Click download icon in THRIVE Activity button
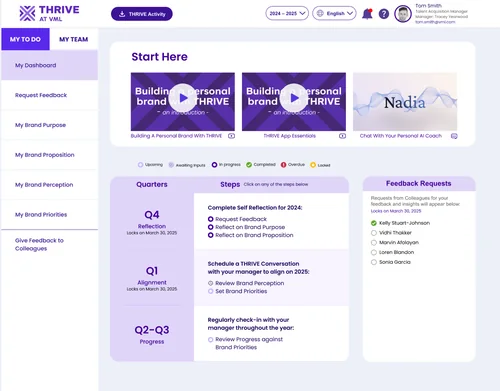Image resolution: width=500 pixels, height=391 pixels. (122, 14)
